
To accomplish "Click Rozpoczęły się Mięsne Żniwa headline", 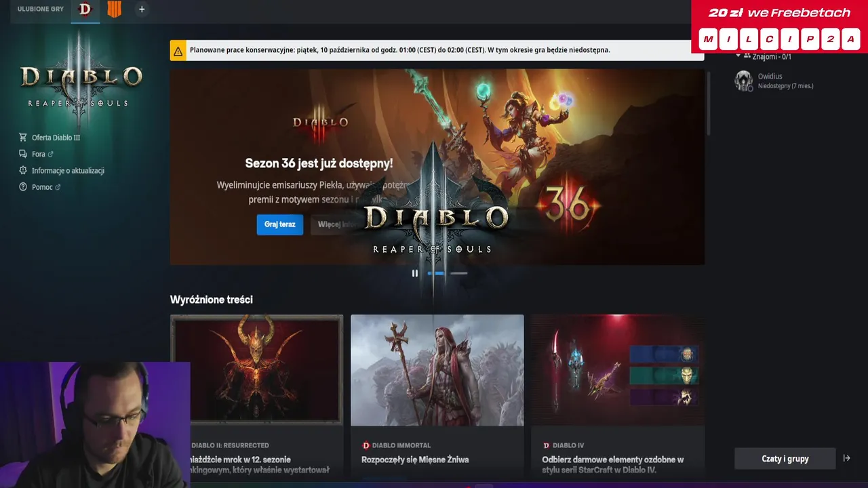I will [x=415, y=460].
